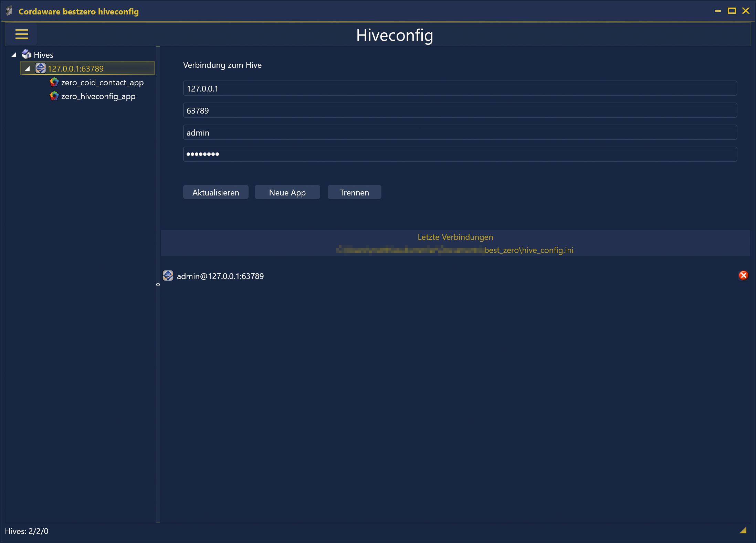Click the zero_hiveconfig_app icon
The height and width of the screenshot is (543, 756).
(54, 96)
